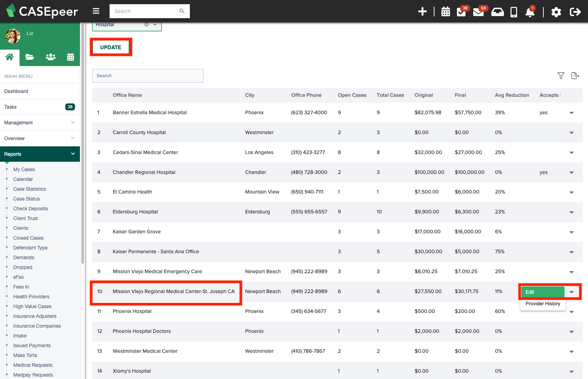Click Kaiser Permanente - Santa Ana Office

point(156,252)
